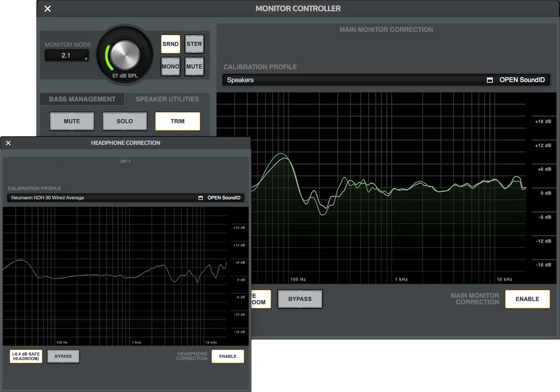This screenshot has width=560, height=392.
Task: Click folder icon in headphone calibration profile
Action: [x=201, y=198]
